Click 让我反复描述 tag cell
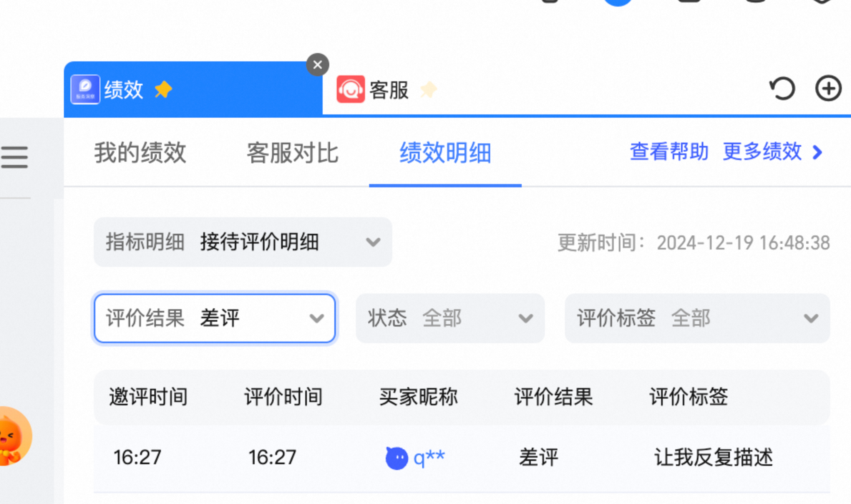 (714, 458)
